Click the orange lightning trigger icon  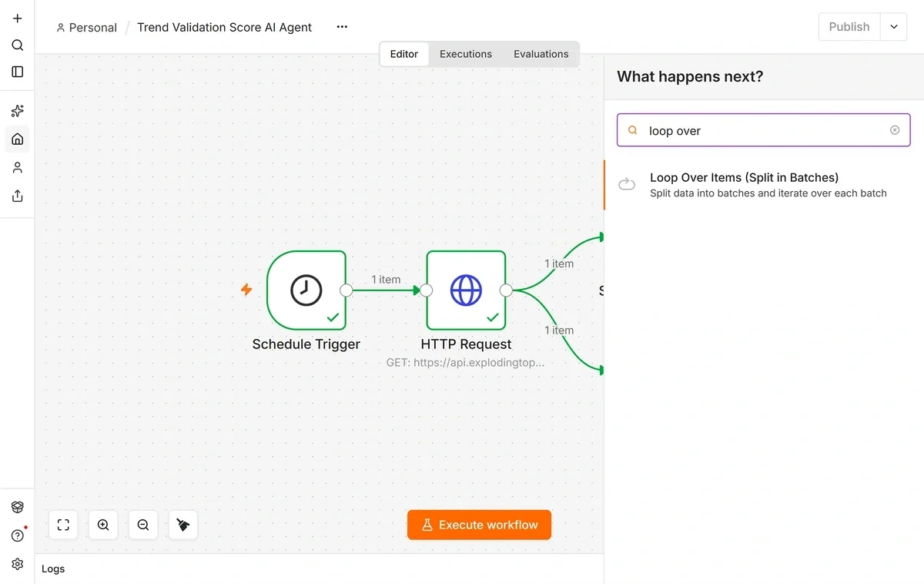(x=246, y=290)
